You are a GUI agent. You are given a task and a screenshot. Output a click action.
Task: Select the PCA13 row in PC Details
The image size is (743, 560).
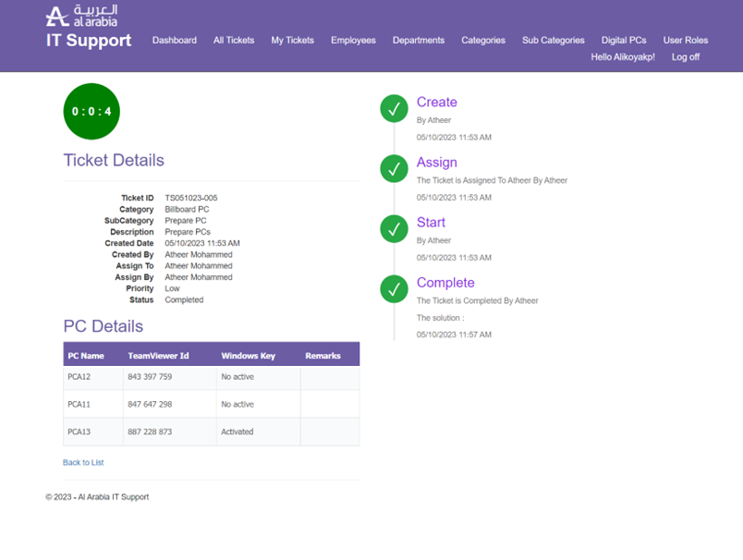(x=211, y=432)
